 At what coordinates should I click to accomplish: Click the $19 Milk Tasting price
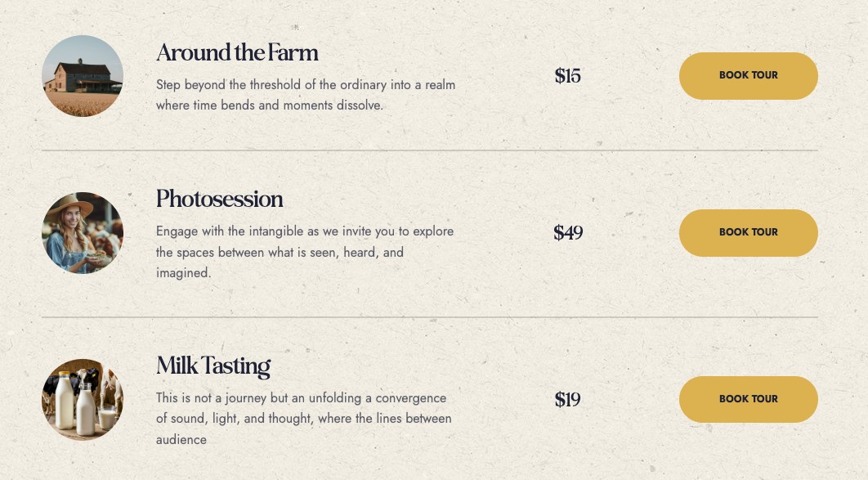tap(567, 399)
